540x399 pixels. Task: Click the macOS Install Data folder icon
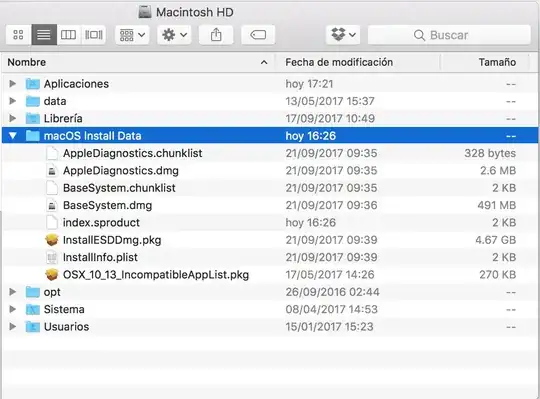[x=33, y=136]
